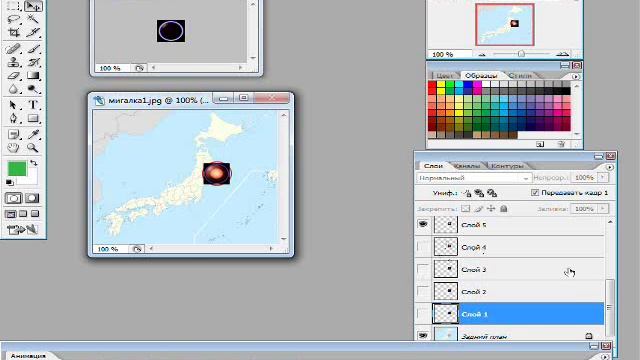Viewport: 640px width, 360px height.
Task: Switch to Standard editing mode
Action: [x=13, y=198]
